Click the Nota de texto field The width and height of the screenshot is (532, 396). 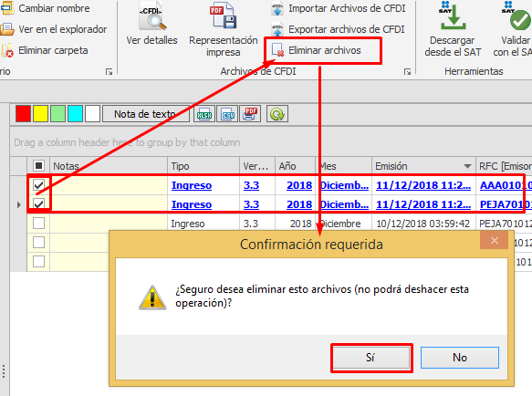pyautogui.click(x=145, y=114)
